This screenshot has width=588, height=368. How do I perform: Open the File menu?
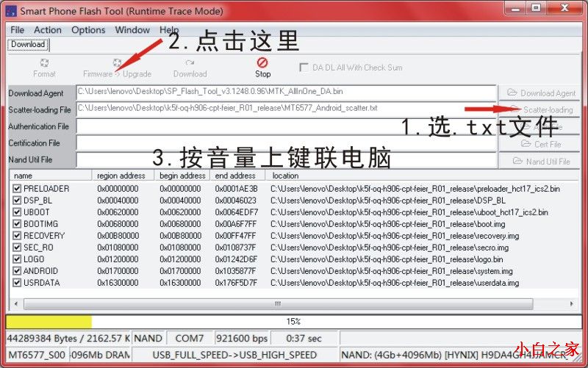[17, 29]
